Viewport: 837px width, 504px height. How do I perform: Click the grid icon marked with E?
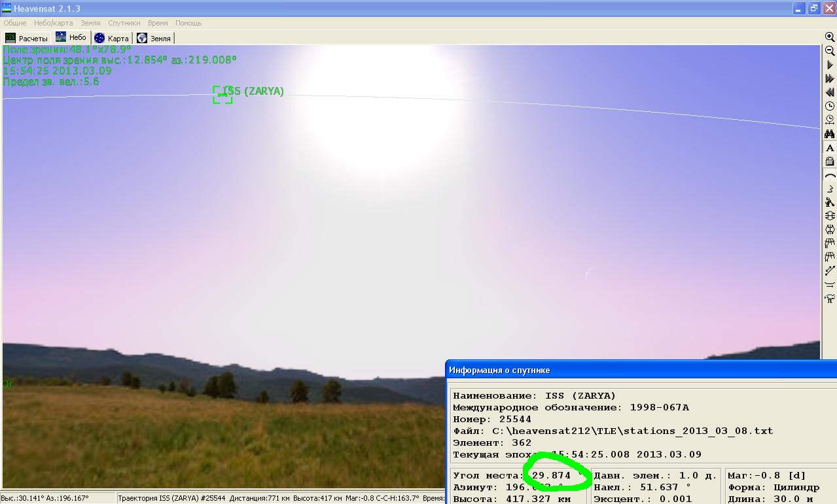(830, 243)
